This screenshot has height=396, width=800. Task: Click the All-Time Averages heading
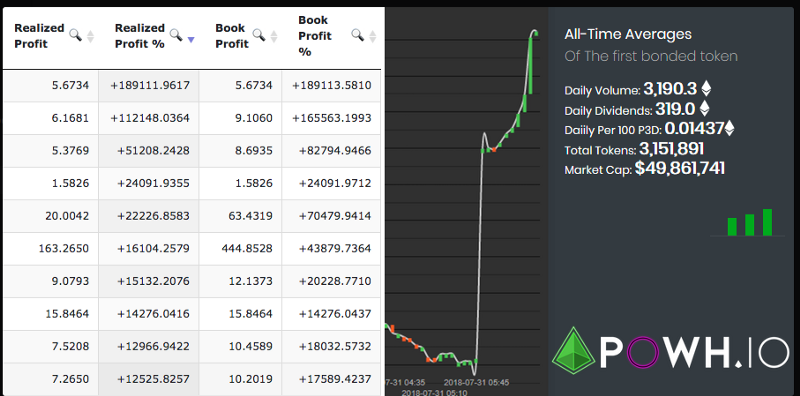point(628,35)
